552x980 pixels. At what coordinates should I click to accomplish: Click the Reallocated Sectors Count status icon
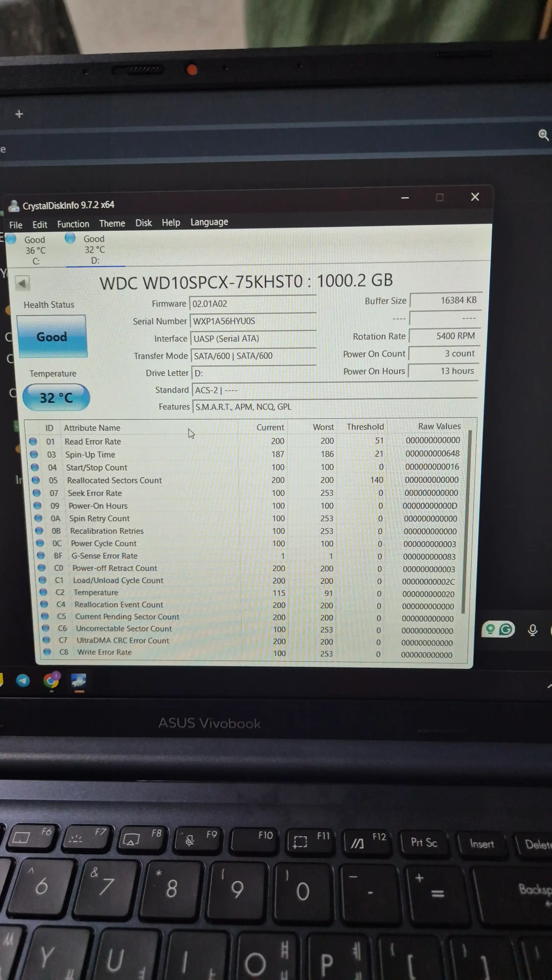pos(36,480)
